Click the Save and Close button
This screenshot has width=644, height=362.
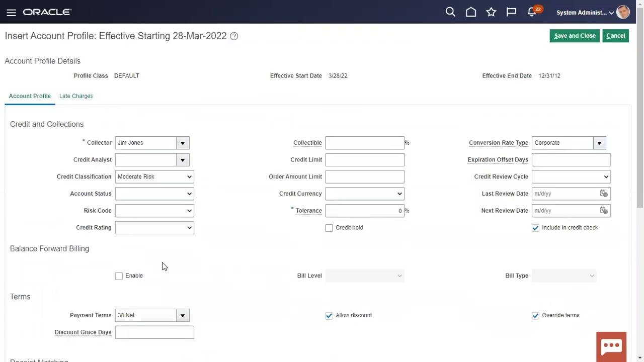(x=575, y=36)
